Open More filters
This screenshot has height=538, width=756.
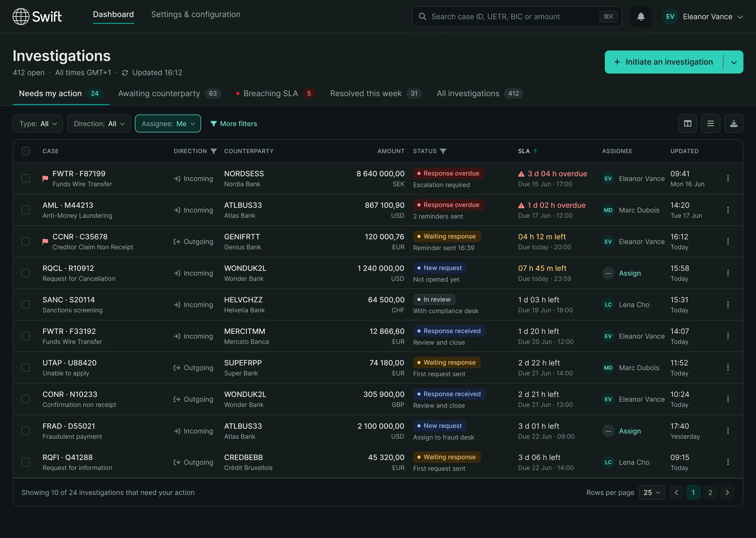pyautogui.click(x=234, y=123)
